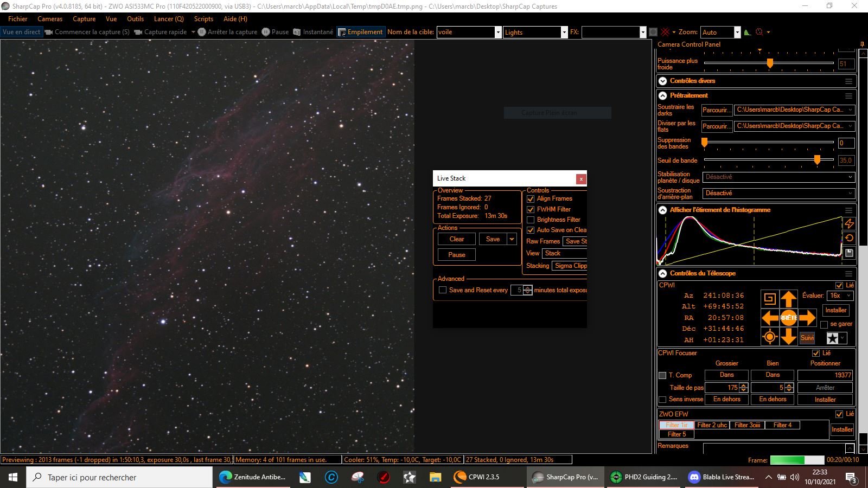Click the red magnifier focus icon in toolbar

click(759, 32)
